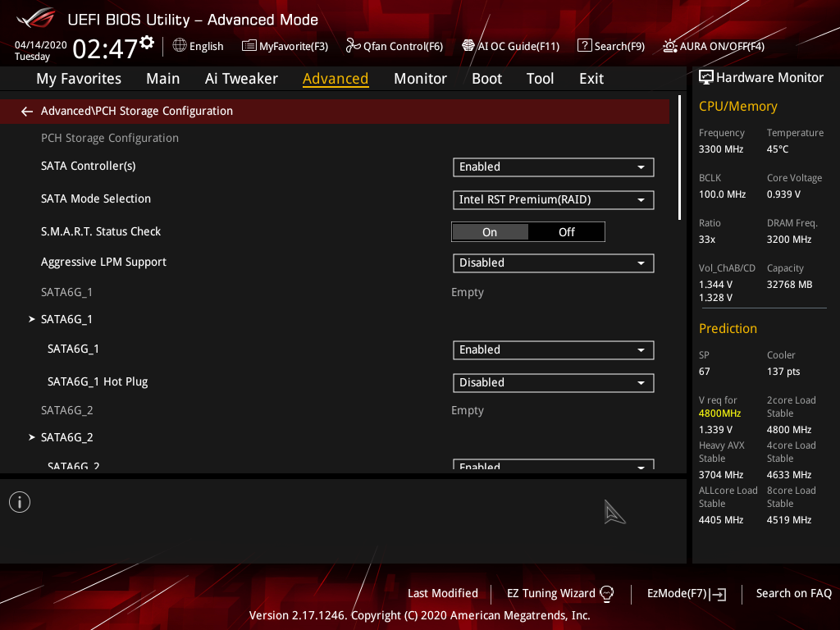
Task: Click the 4800MHz yellow prediction value
Action: [x=719, y=413]
